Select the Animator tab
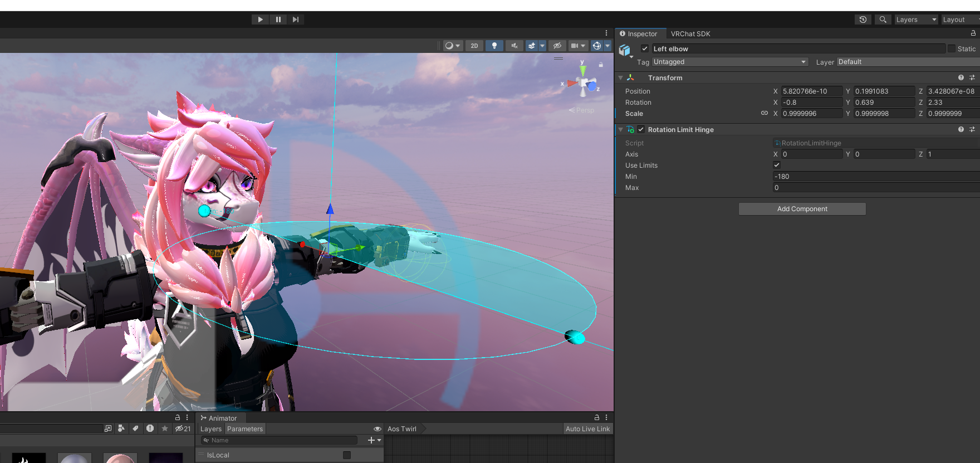 219,418
